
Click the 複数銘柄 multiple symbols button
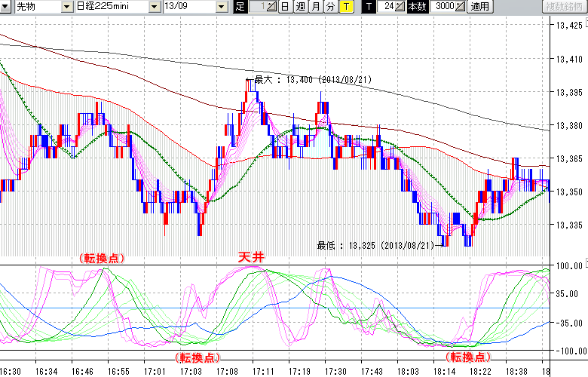coord(565,7)
